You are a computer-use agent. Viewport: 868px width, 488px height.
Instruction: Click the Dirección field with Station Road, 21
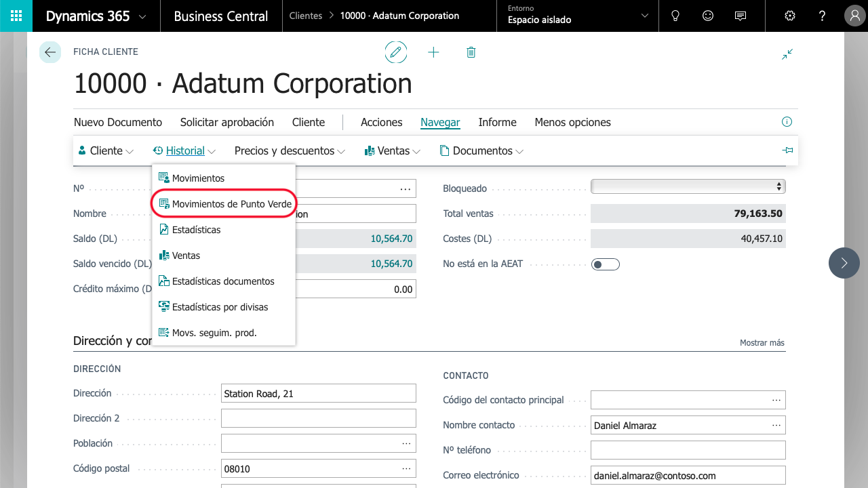(x=319, y=393)
